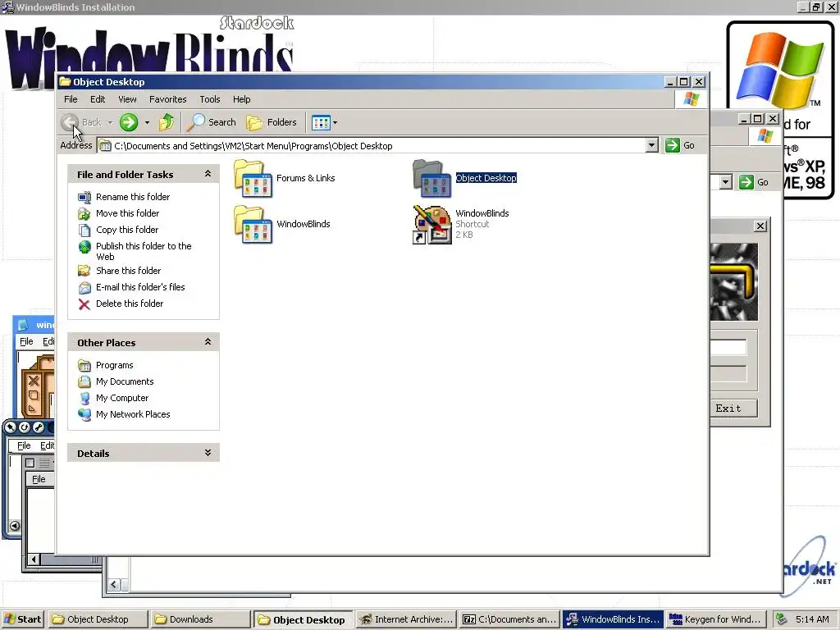Open the Help menu

point(242,99)
